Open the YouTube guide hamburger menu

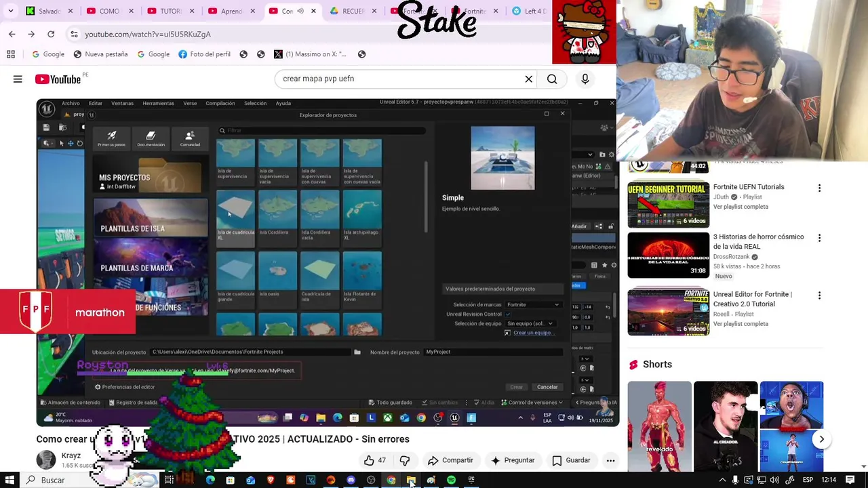(x=18, y=79)
